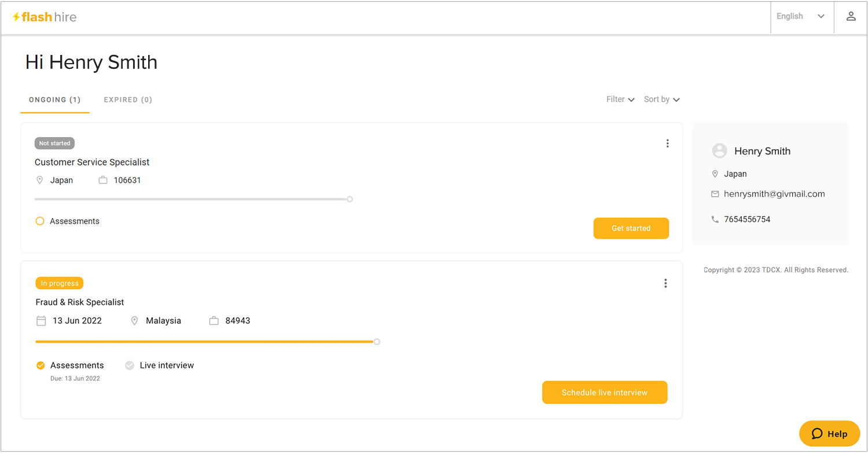This screenshot has width=868, height=453.
Task: Click the completed Assessments checkmark
Action: pos(40,365)
